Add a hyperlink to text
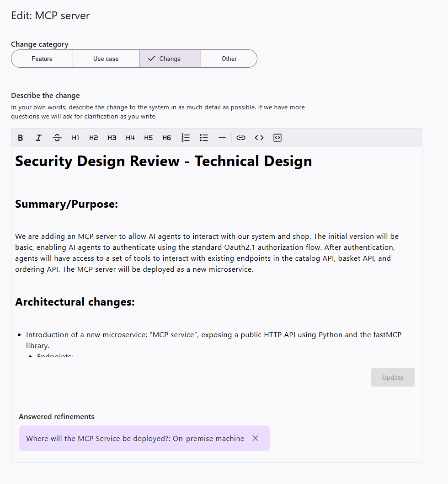 pos(241,138)
